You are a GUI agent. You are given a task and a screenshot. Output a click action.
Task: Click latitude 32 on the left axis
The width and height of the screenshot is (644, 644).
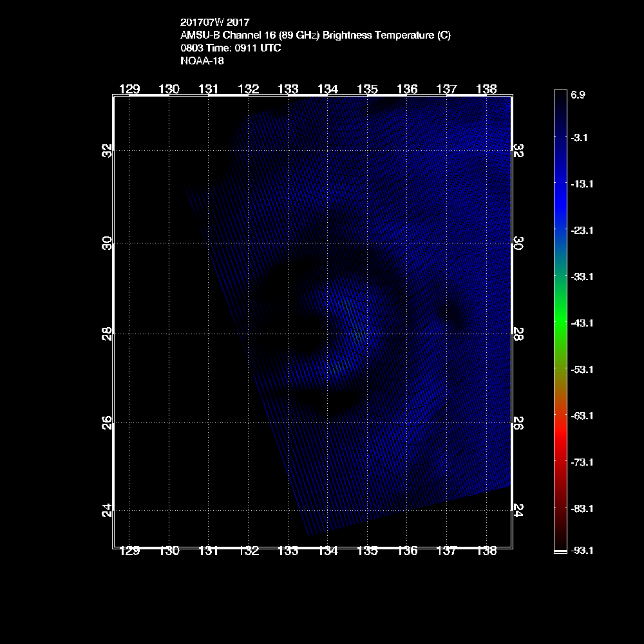pyautogui.click(x=108, y=150)
